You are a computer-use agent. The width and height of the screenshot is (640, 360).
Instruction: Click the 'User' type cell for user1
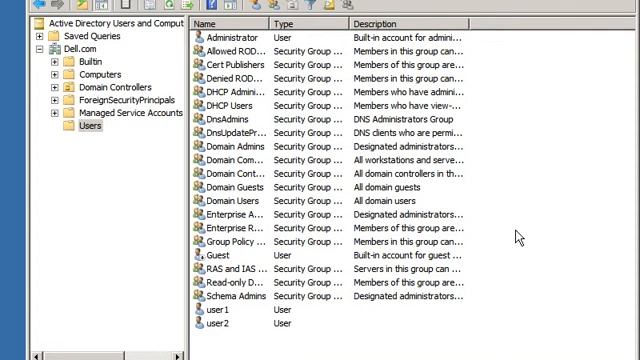click(x=282, y=310)
